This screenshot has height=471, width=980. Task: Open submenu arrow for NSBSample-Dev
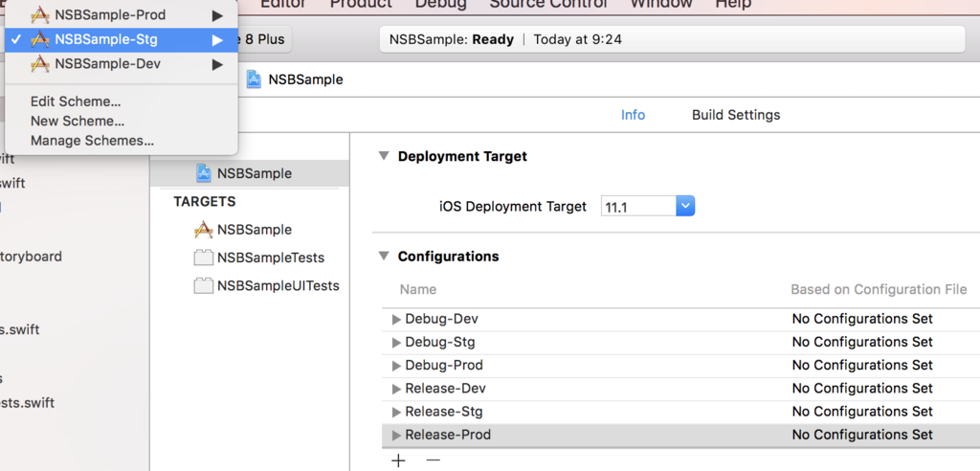(x=217, y=64)
